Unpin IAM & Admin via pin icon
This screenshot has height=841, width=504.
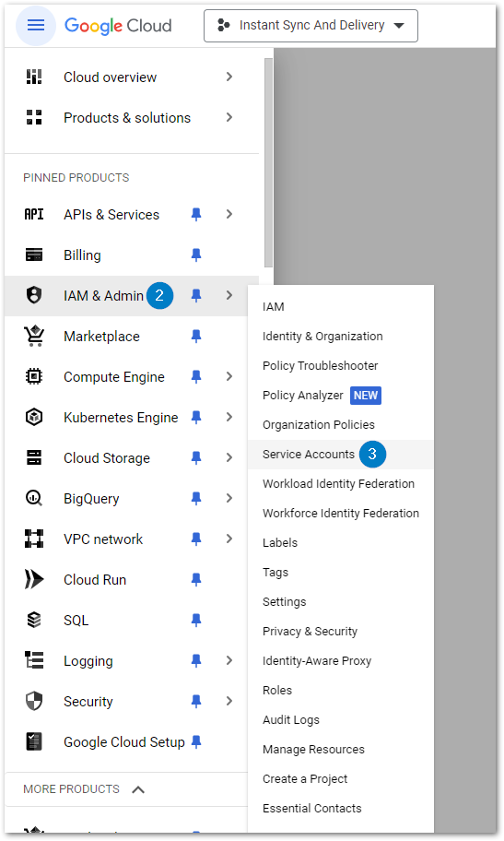(x=196, y=295)
